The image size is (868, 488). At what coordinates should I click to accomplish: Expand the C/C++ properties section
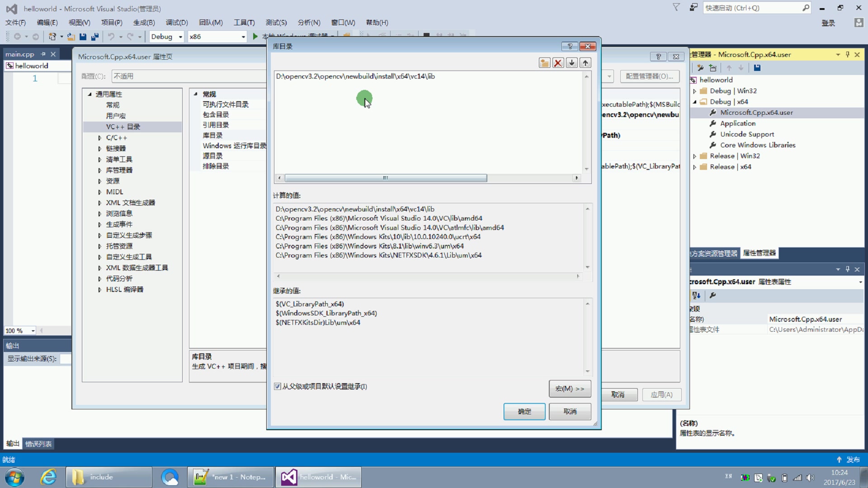coord(100,137)
